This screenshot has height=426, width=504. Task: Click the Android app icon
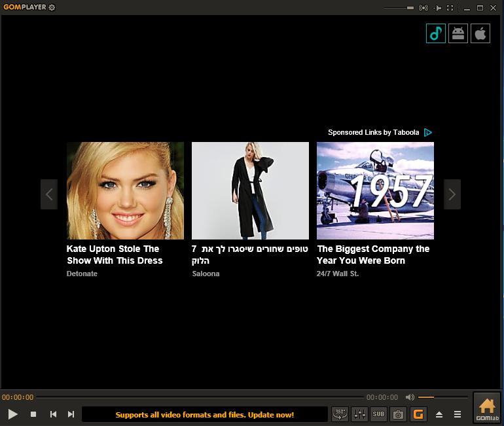click(x=458, y=33)
